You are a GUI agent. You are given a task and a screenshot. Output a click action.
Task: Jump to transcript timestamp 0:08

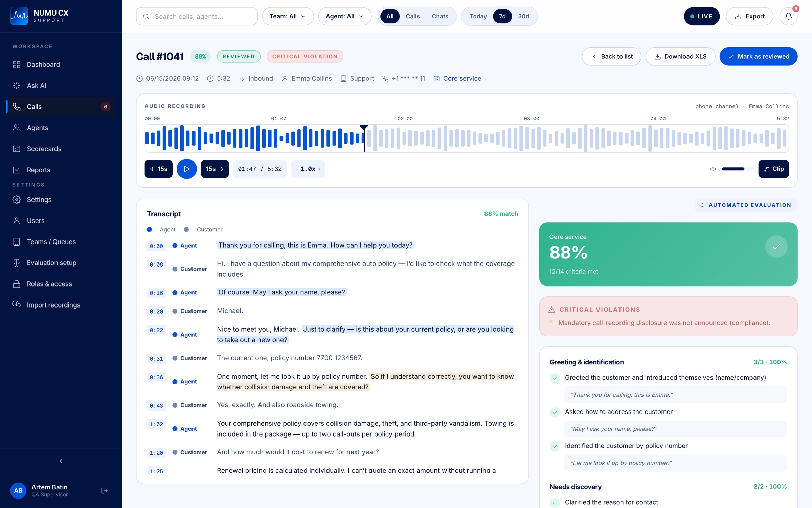(156, 264)
